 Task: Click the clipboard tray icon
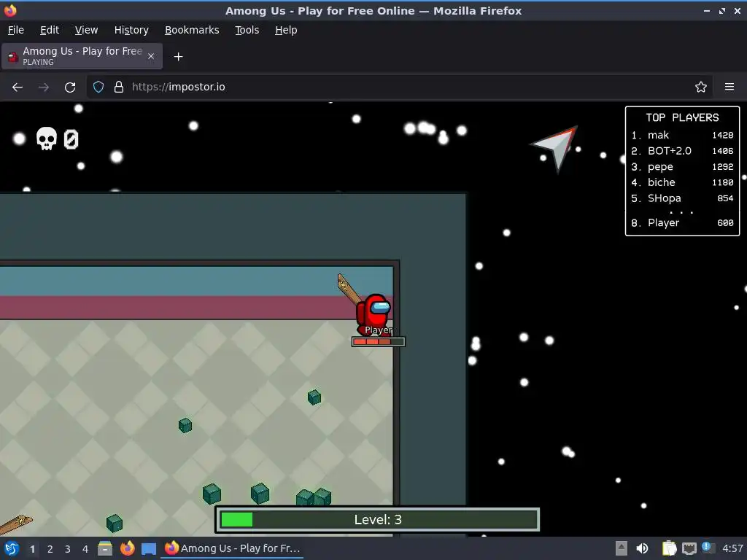point(670,548)
